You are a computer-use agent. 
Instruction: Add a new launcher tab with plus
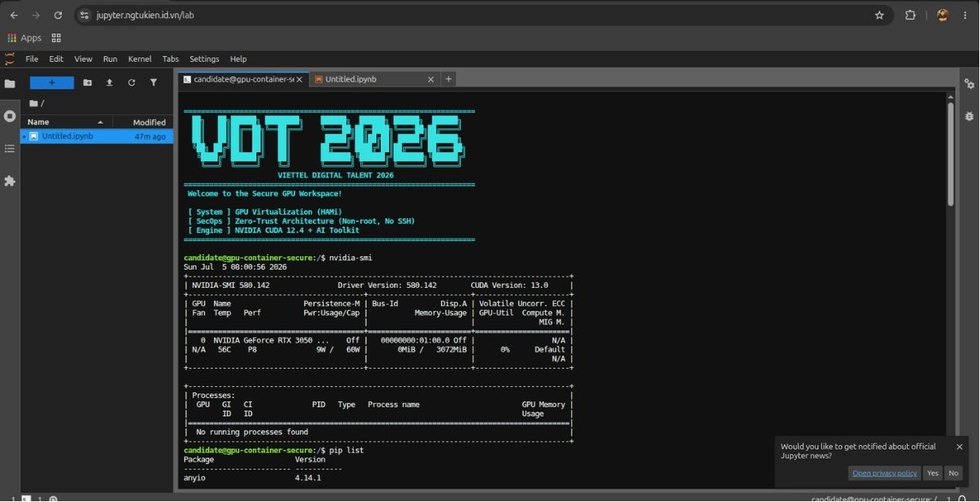tap(448, 79)
